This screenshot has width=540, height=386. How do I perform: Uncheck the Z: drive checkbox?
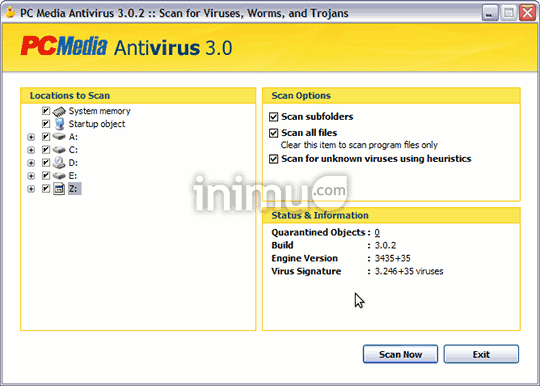46,189
